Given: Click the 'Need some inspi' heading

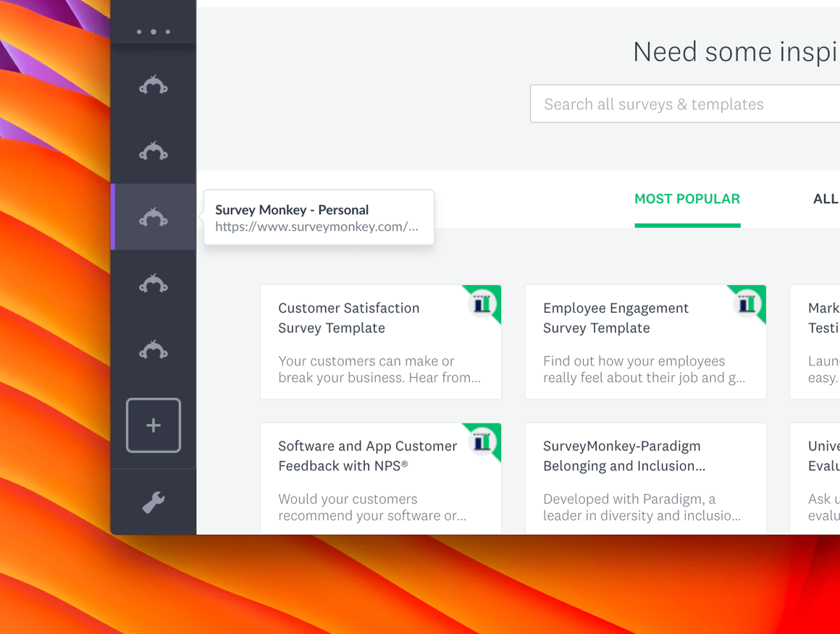Looking at the screenshot, I should [x=736, y=53].
